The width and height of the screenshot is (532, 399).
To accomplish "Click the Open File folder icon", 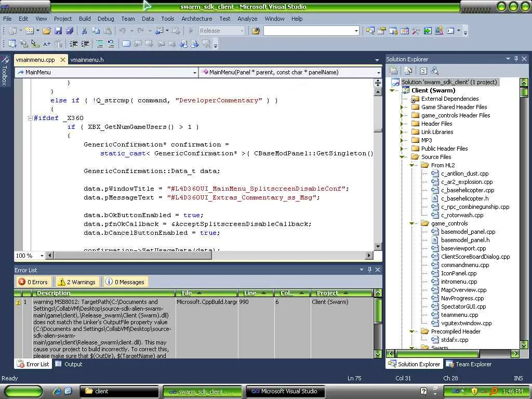I will click(x=46, y=31).
